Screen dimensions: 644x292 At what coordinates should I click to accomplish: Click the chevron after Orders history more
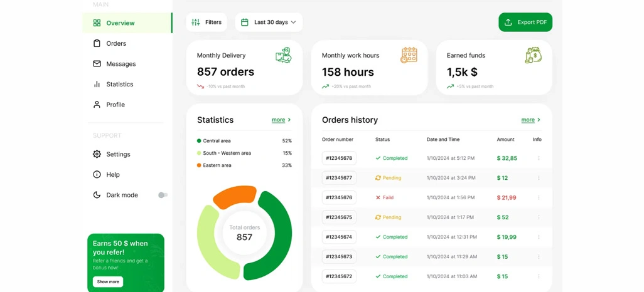click(539, 120)
